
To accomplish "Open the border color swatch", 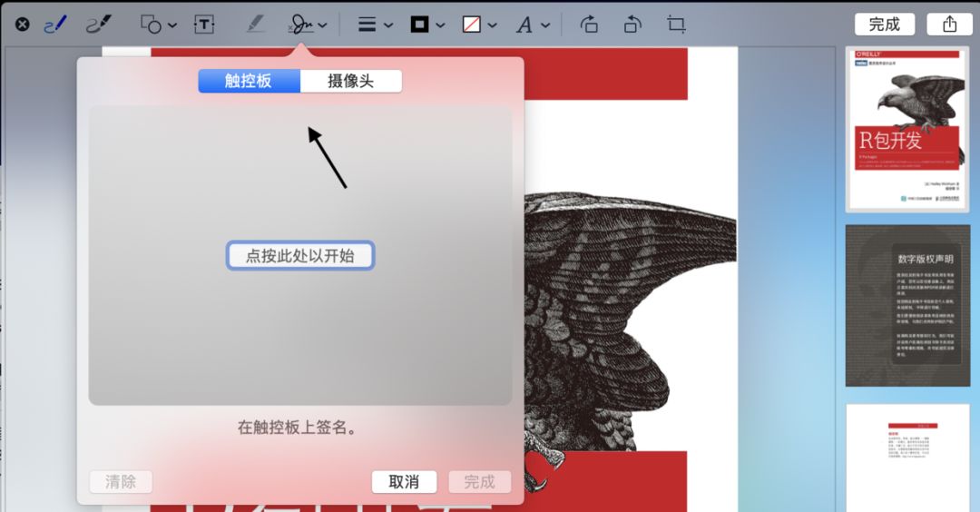I will click(x=419, y=25).
